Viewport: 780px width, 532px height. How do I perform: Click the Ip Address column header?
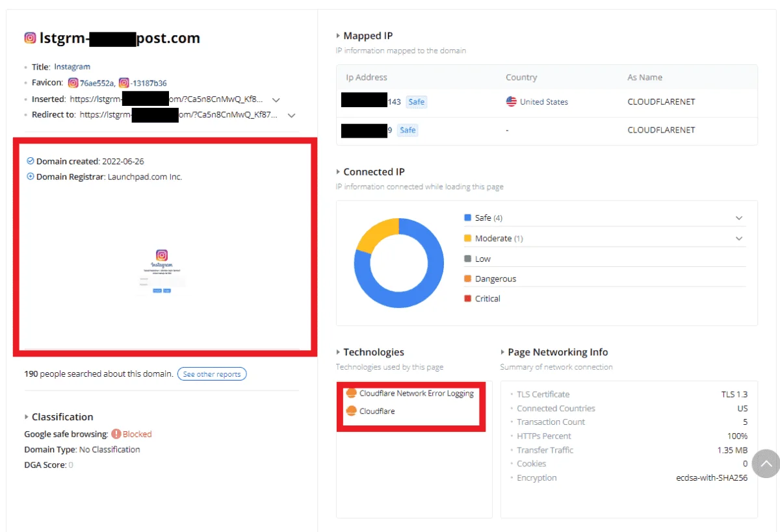click(x=367, y=77)
